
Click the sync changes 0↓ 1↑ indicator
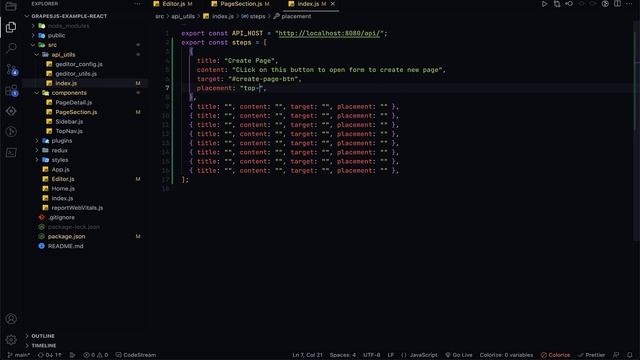49,355
